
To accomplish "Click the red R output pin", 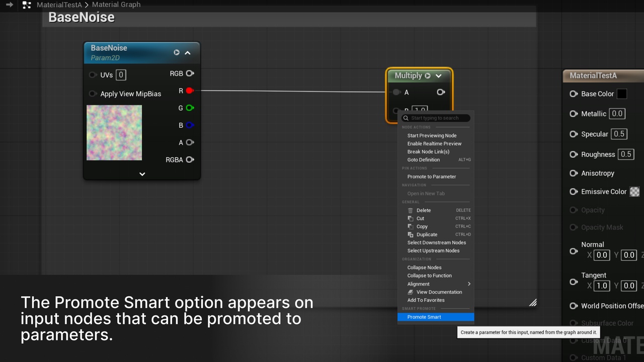I will point(190,90).
